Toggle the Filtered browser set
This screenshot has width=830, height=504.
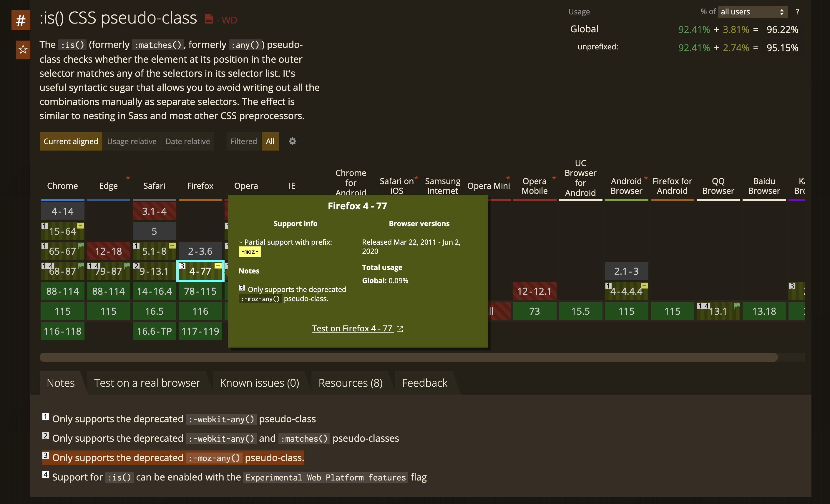(x=243, y=141)
